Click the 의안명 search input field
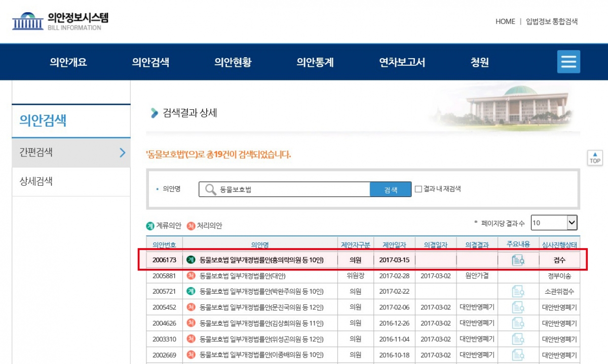 click(284, 190)
